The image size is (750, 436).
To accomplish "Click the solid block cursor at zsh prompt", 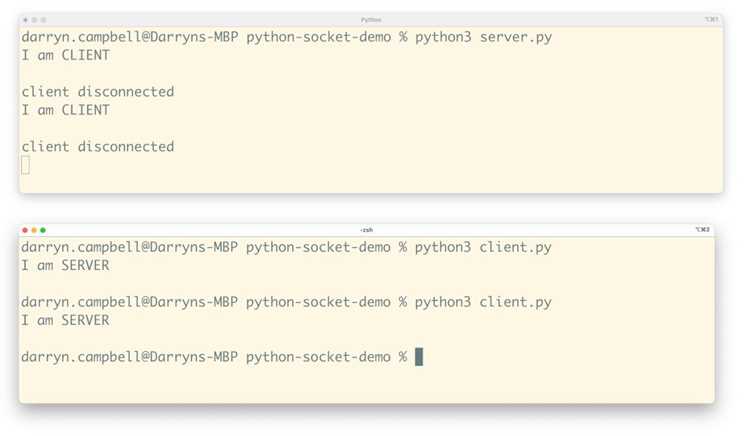I will pyautogui.click(x=419, y=357).
